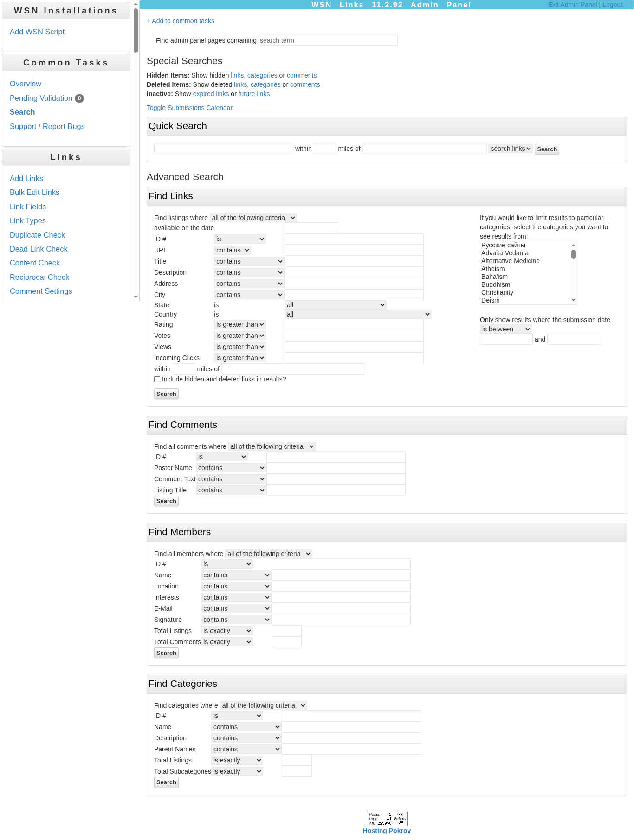The image size is (634, 840).
Task: Open Duplicate Check page
Action: tap(37, 235)
